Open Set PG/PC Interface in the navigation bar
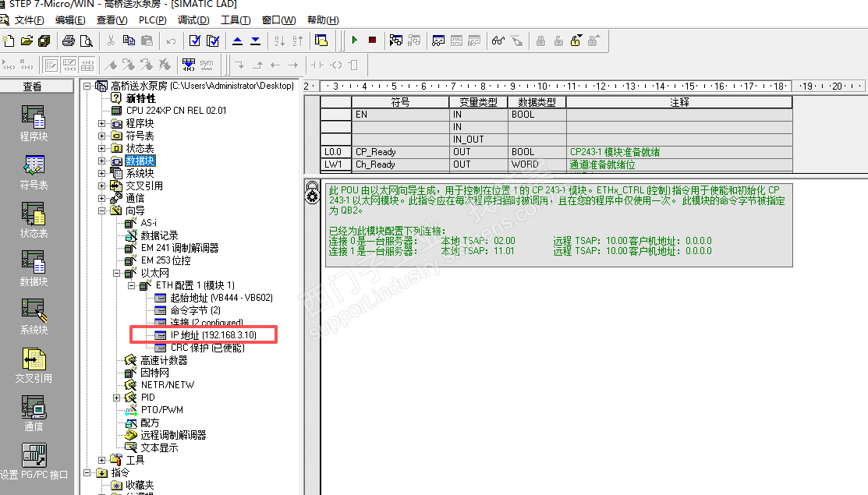This screenshot has width=868, height=495. pos(34,461)
